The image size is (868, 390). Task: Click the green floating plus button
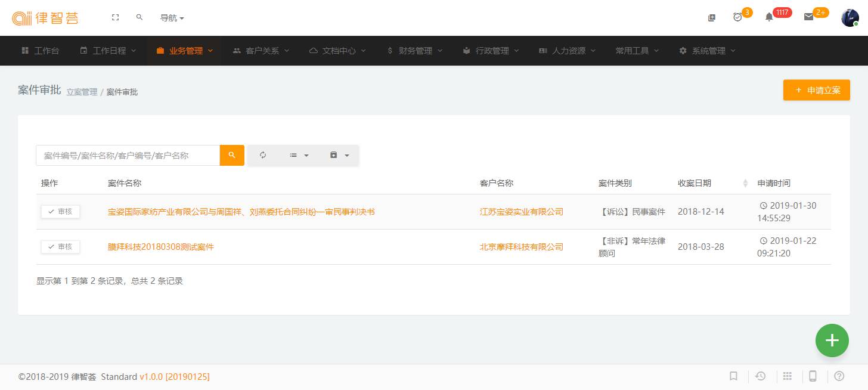(832, 341)
